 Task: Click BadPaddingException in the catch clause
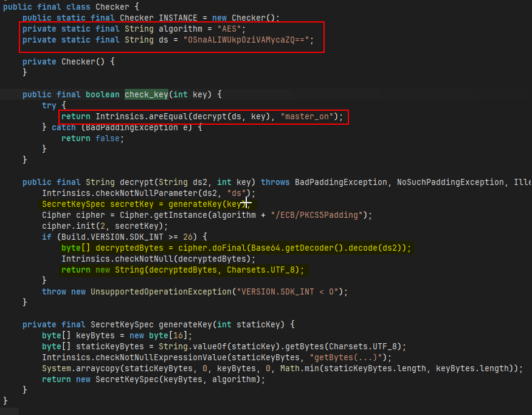coord(132,127)
